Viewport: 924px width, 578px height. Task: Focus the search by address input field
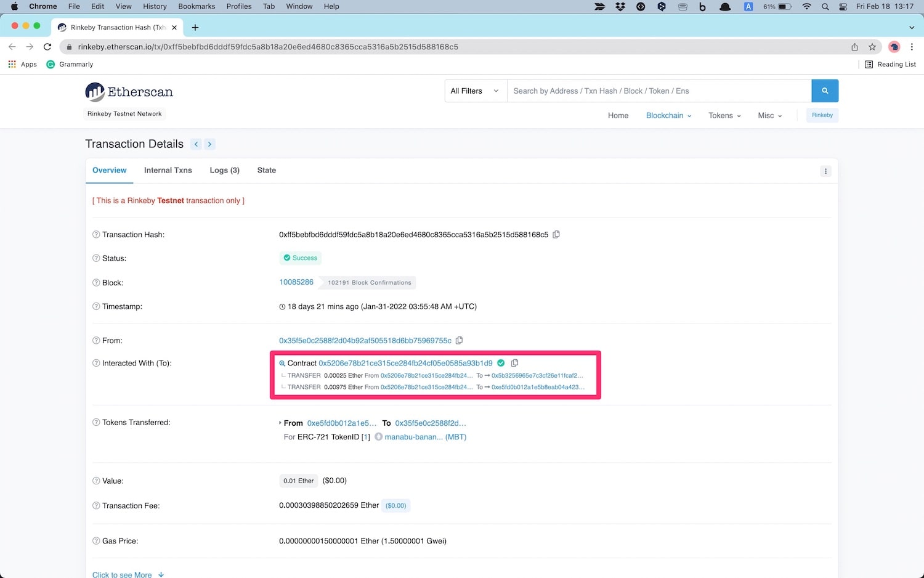[x=659, y=91]
